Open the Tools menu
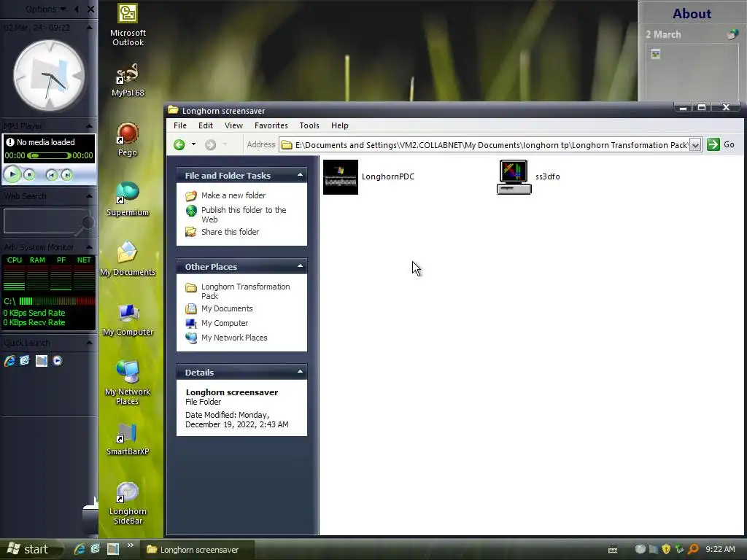The height and width of the screenshot is (560, 747). [309, 125]
